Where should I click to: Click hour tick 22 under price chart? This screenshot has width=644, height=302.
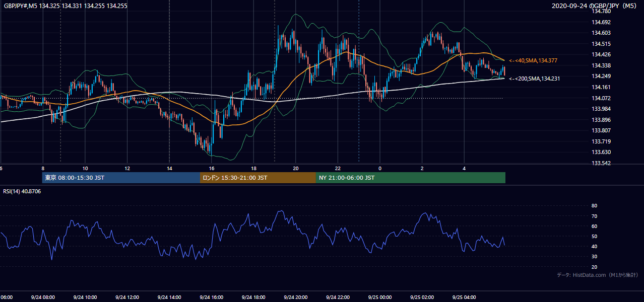[338, 169]
